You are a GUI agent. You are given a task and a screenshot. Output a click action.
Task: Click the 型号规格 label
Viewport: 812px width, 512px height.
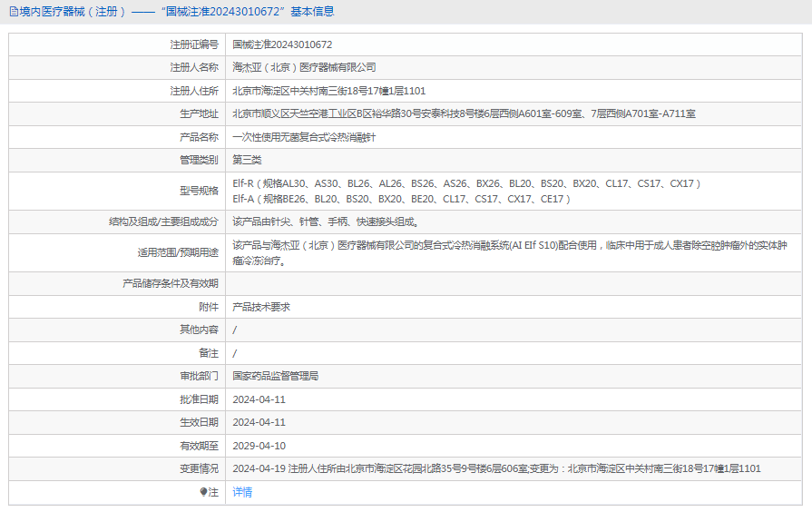tap(199, 191)
